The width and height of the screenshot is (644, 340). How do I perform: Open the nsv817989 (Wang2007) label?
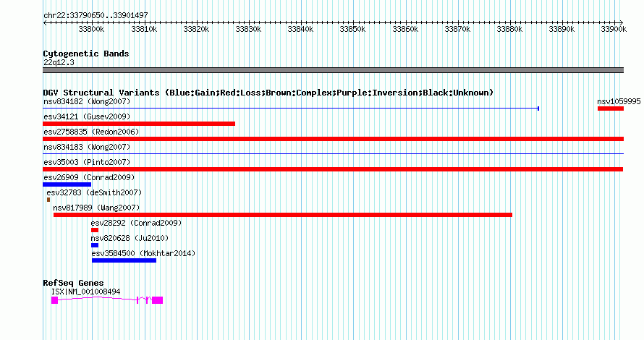96,208
